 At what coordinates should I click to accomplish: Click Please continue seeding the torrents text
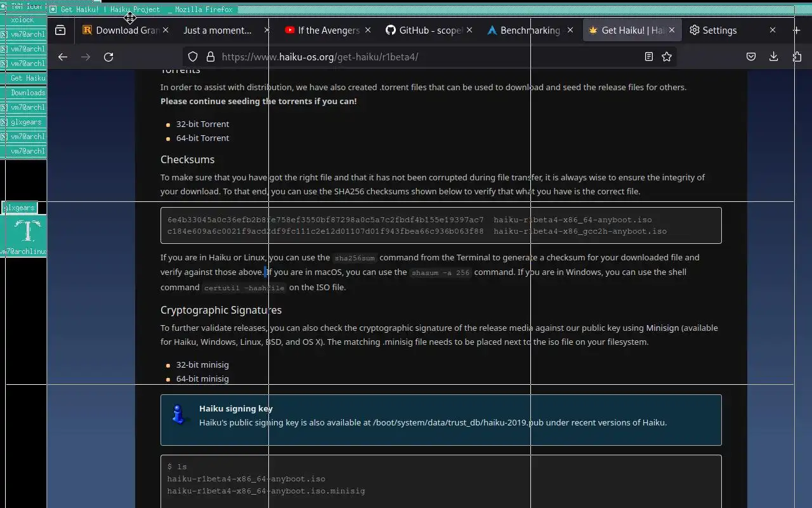click(258, 101)
